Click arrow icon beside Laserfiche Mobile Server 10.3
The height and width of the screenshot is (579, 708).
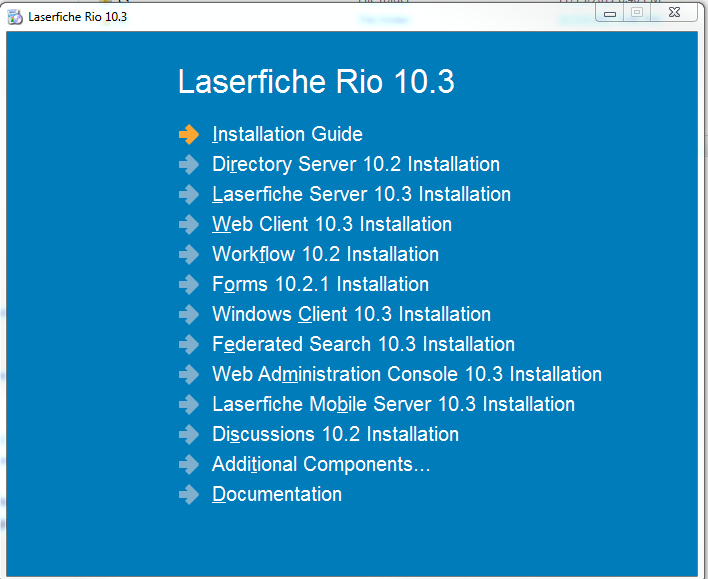pyautogui.click(x=189, y=404)
